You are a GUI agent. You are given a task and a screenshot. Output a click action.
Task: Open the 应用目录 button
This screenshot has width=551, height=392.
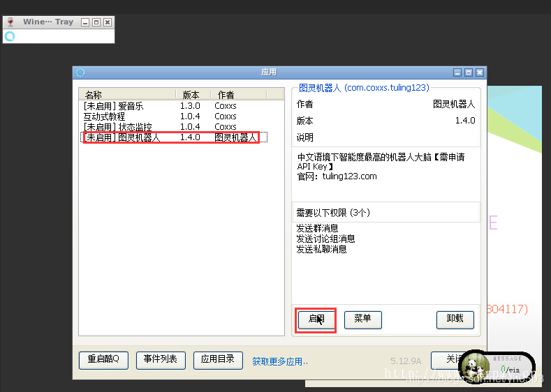click(218, 361)
